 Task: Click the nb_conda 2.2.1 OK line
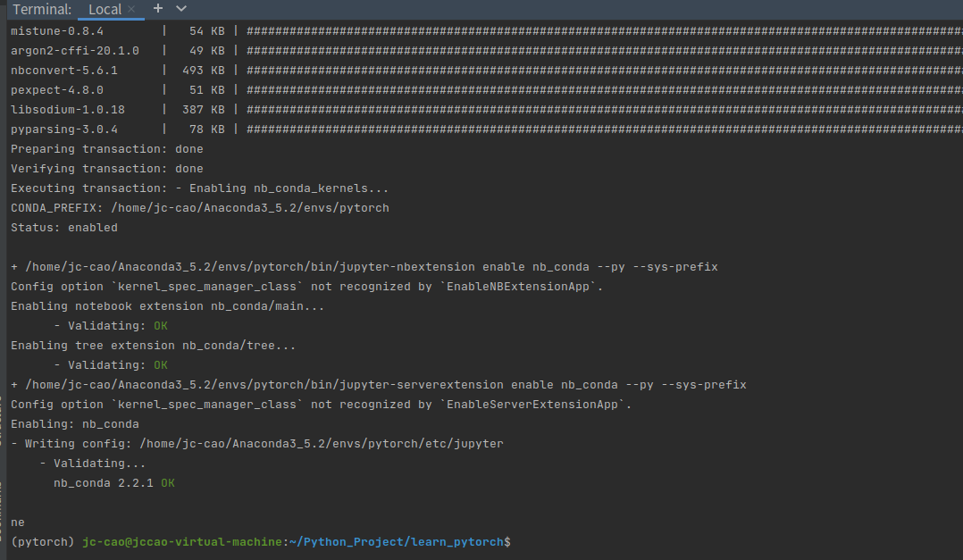click(114, 482)
